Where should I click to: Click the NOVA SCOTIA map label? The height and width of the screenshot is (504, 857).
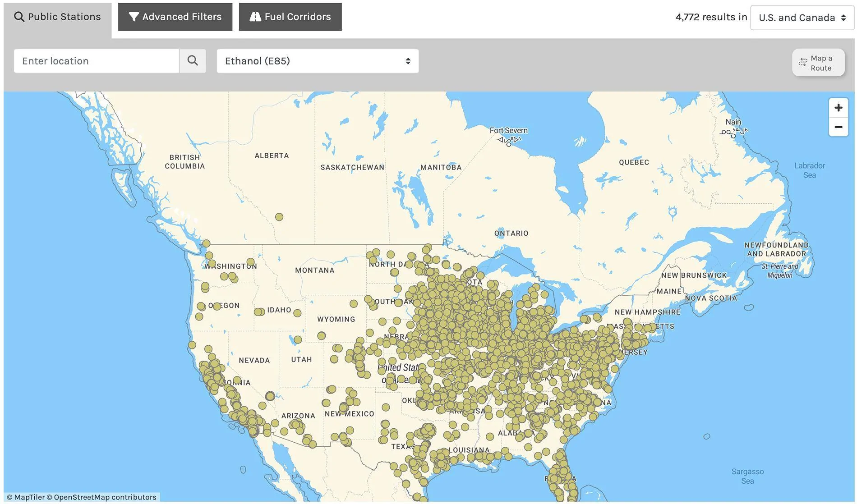(x=711, y=298)
